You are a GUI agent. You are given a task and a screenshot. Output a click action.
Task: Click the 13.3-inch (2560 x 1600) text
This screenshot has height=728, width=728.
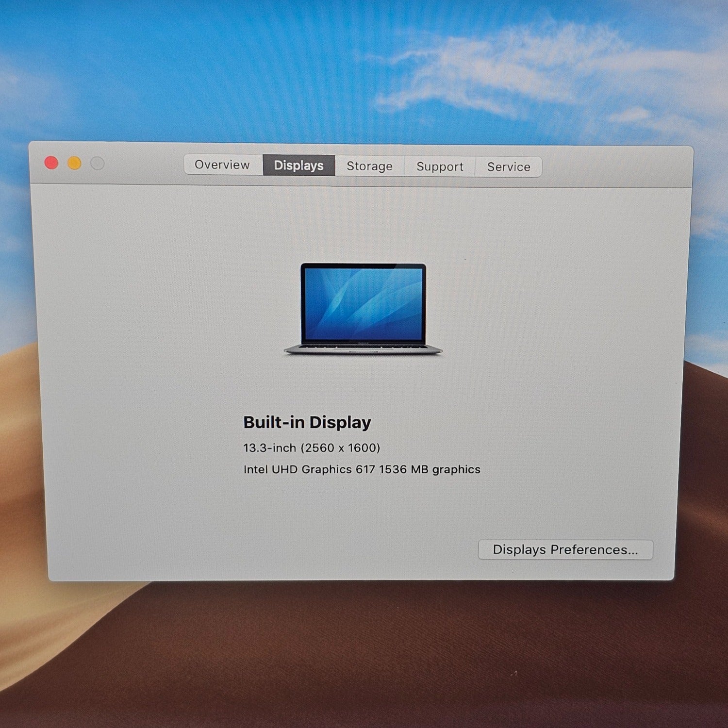pyautogui.click(x=312, y=447)
